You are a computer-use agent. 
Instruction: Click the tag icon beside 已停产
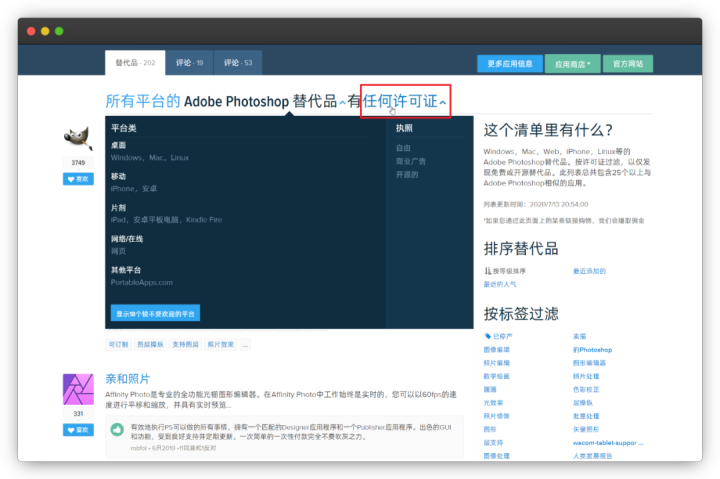pyautogui.click(x=487, y=336)
